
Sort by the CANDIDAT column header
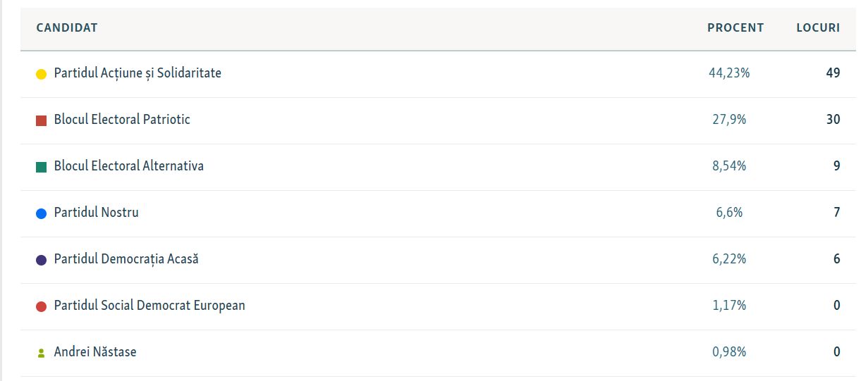pyautogui.click(x=67, y=28)
